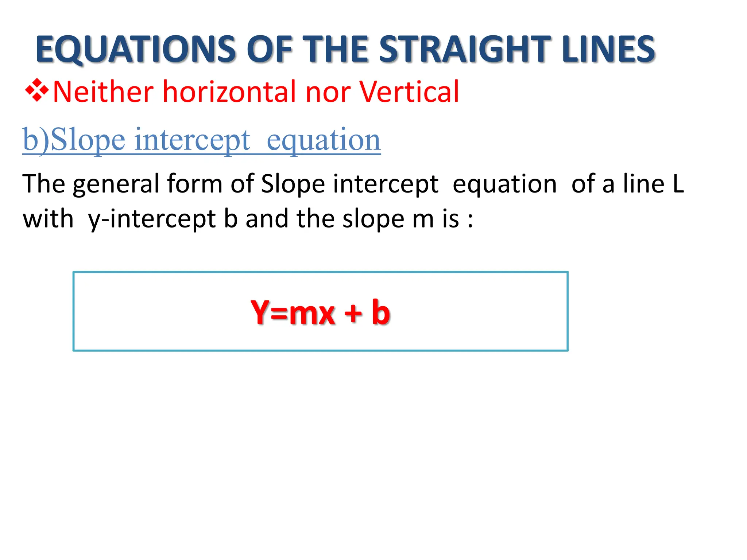Image resolution: width=747 pixels, height=560 pixels.
Task: Click the 'Y' in the red formula
Action: (x=260, y=312)
